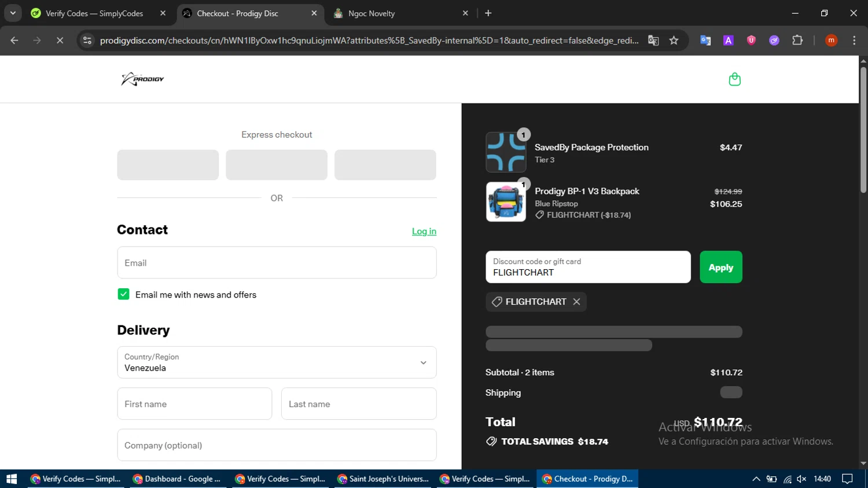Image resolution: width=868 pixels, height=488 pixels.
Task: Go back to previous page
Action: [x=14, y=41]
